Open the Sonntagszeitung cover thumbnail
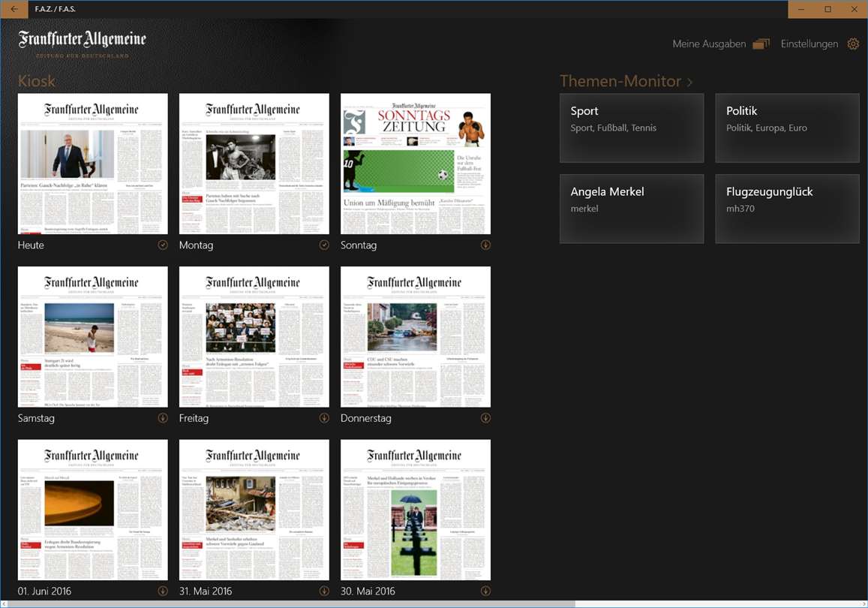This screenshot has width=868, height=608. click(416, 164)
